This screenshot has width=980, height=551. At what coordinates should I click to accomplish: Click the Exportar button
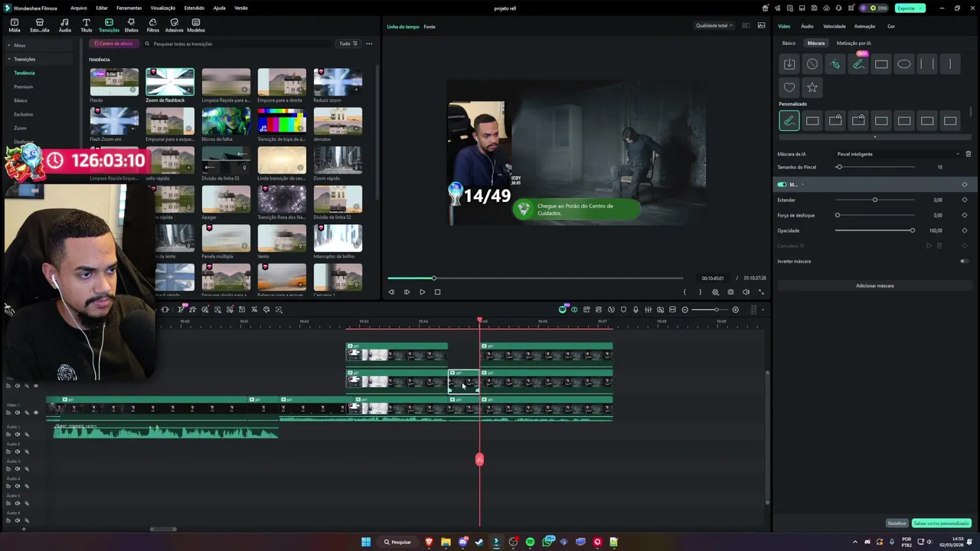pyautogui.click(x=910, y=8)
